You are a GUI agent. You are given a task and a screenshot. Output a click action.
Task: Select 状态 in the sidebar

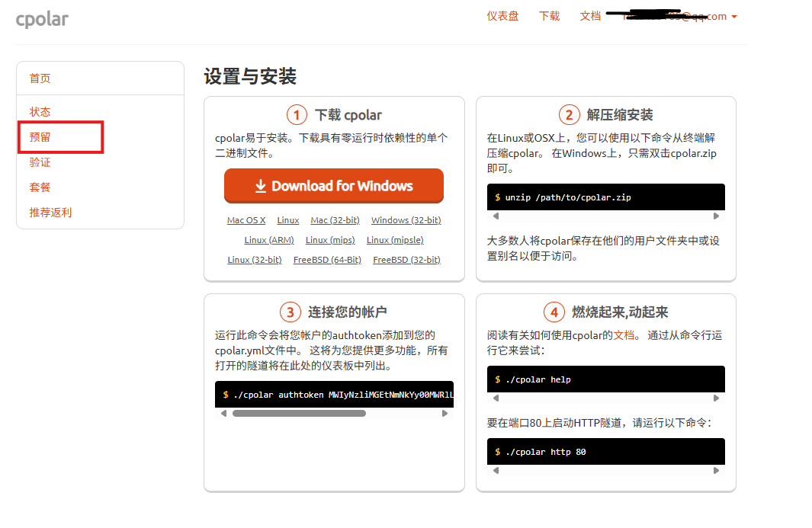point(40,112)
